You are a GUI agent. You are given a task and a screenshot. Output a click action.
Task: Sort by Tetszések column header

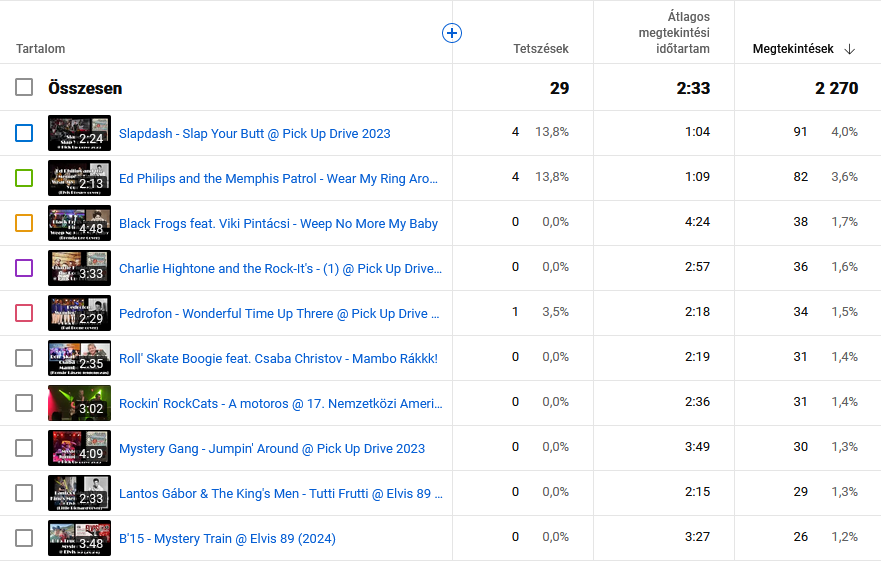point(541,49)
